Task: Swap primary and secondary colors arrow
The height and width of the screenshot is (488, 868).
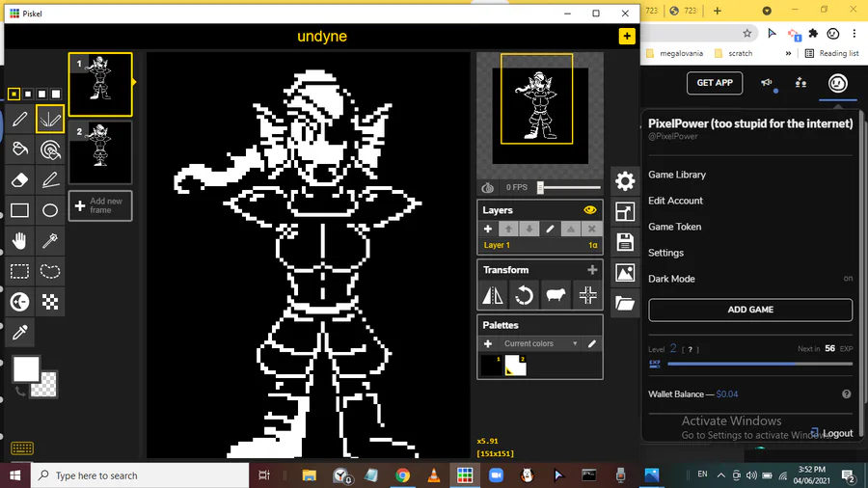Action: 20,393
